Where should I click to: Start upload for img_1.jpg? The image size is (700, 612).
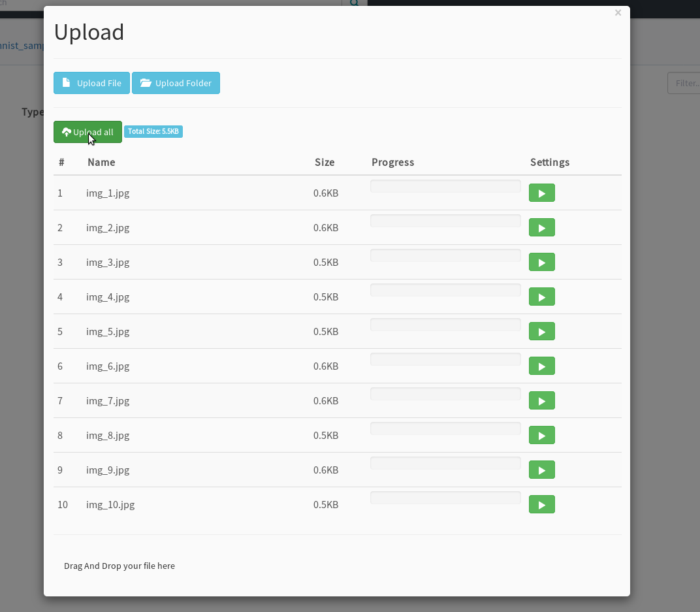[541, 193]
